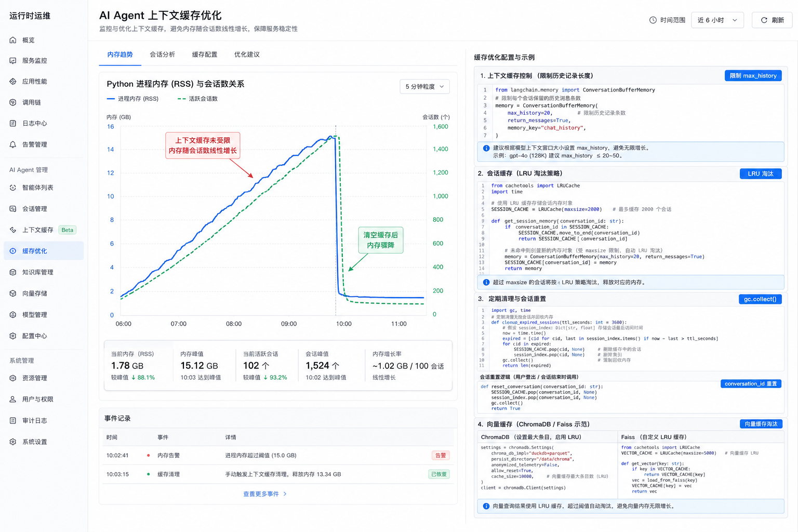Open the 5 分钟粒度 granularity dropdown
798x532 pixels.
pyautogui.click(x=424, y=87)
